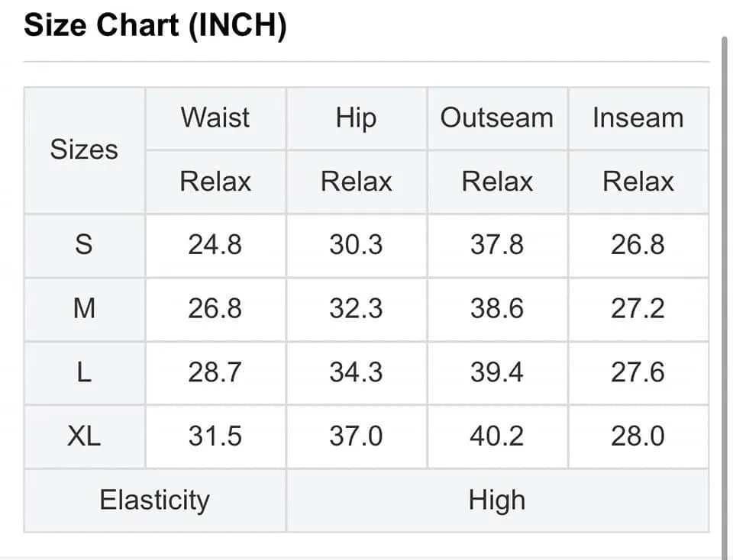The height and width of the screenshot is (560, 733).
Task: Click the 24.8 waist value for S
Action: click(215, 245)
